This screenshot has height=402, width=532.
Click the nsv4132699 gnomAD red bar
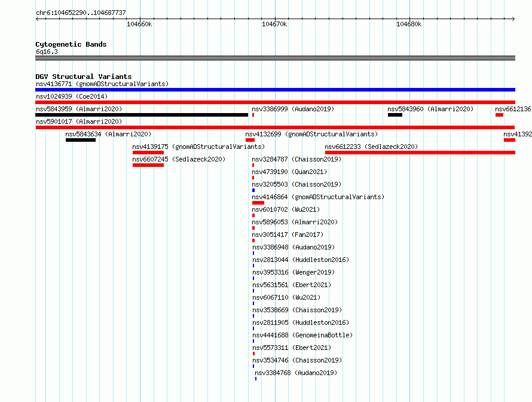click(x=250, y=140)
